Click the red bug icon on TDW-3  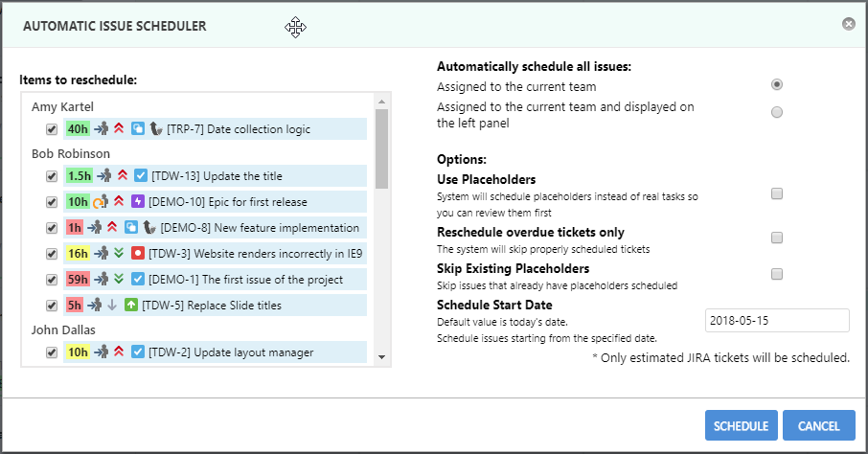(x=138, y=254)
